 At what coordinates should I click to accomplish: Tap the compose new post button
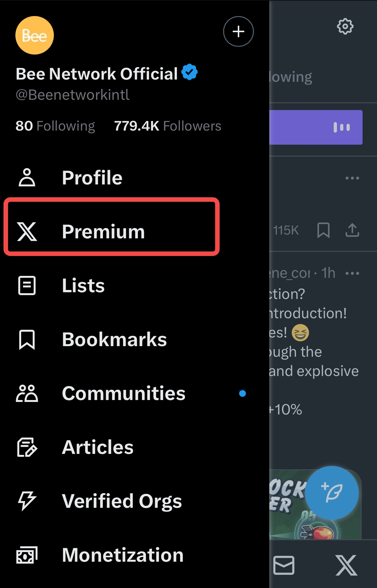tap(331, 492)
